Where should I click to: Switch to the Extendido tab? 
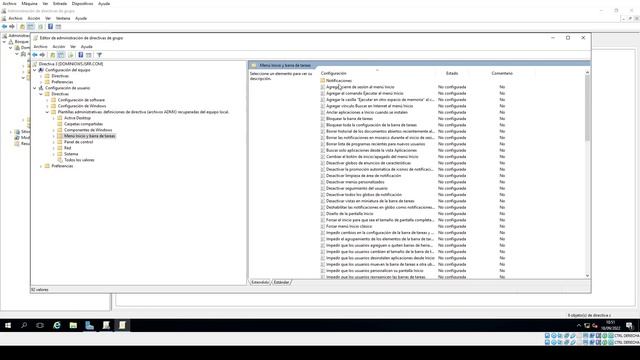pos(260,282)
